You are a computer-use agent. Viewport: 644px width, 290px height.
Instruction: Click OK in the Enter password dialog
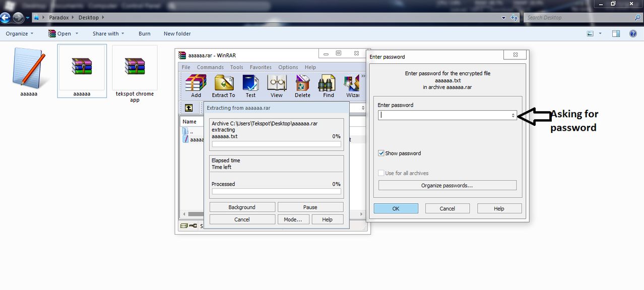396,208
